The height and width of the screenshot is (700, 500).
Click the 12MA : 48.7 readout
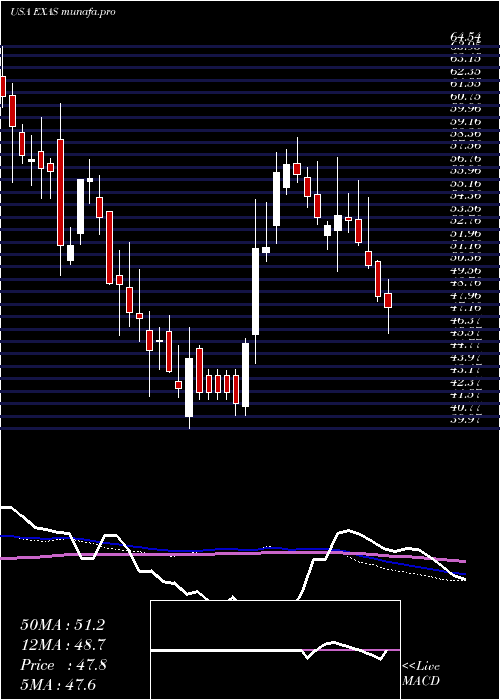[63, 645]
